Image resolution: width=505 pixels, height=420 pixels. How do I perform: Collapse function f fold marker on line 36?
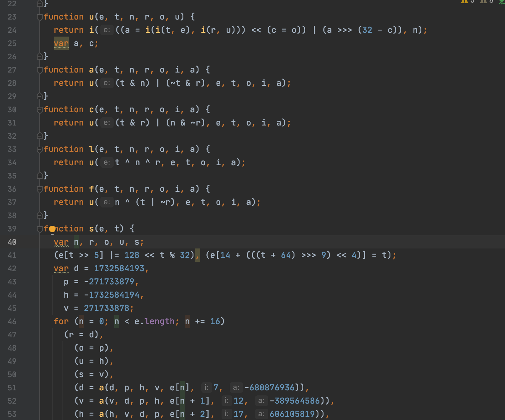[x=40, y=189]
